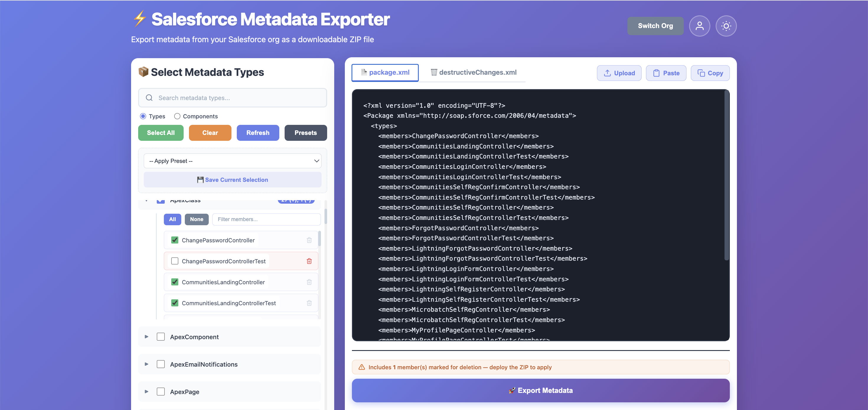
Task: Click the ForgotPasswordController XML line
Action: click(x=458, y=228)
